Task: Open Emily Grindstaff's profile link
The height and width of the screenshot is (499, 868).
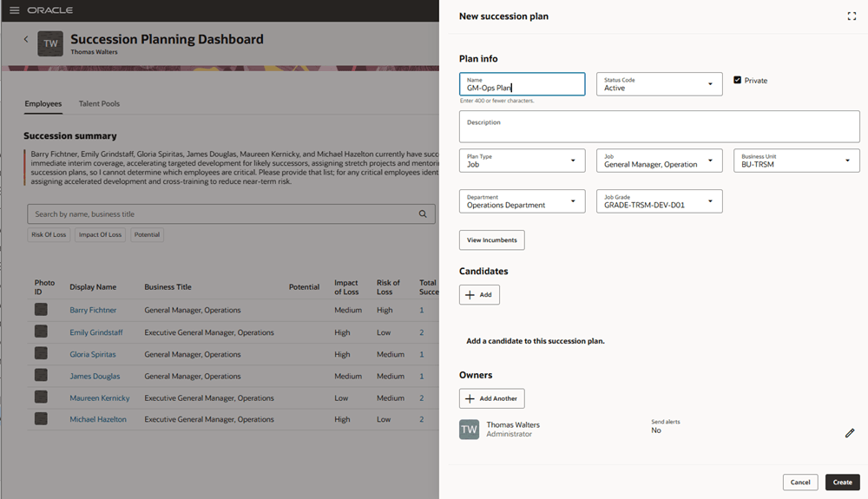Action: coord(96,332)
